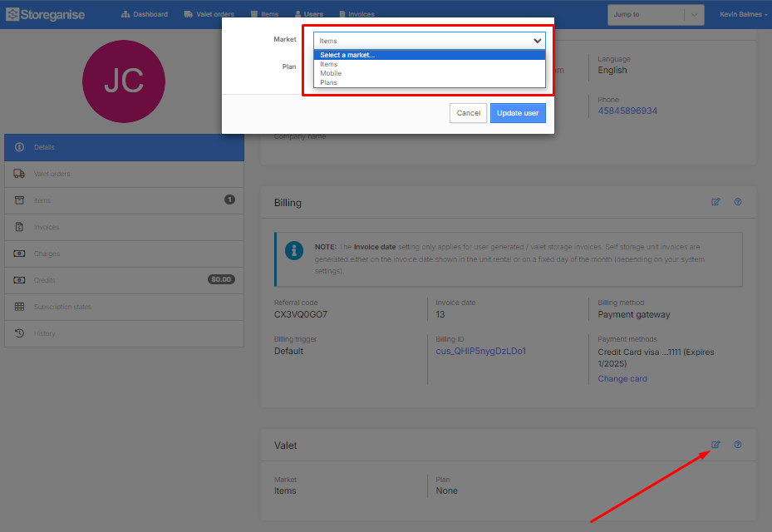Screen dimensions: 772x532
Task: Open the Dashboard nav item
Action: (x=145, y=14)
